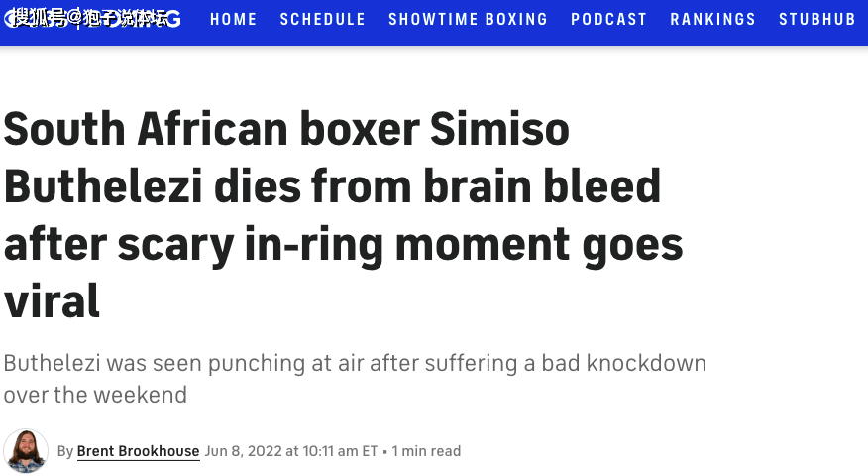Viewport: 868px width, 476px height.
Task: Select the RANKINGS menu item
Action: click(x=713, y=20)
